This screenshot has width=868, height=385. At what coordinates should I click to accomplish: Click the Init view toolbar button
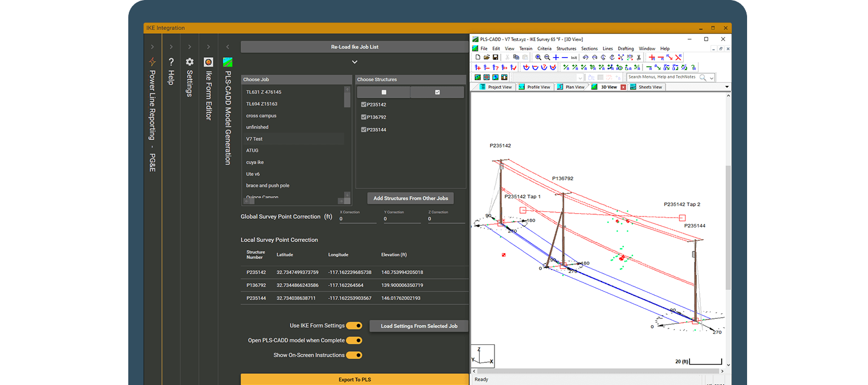[574, 57]
